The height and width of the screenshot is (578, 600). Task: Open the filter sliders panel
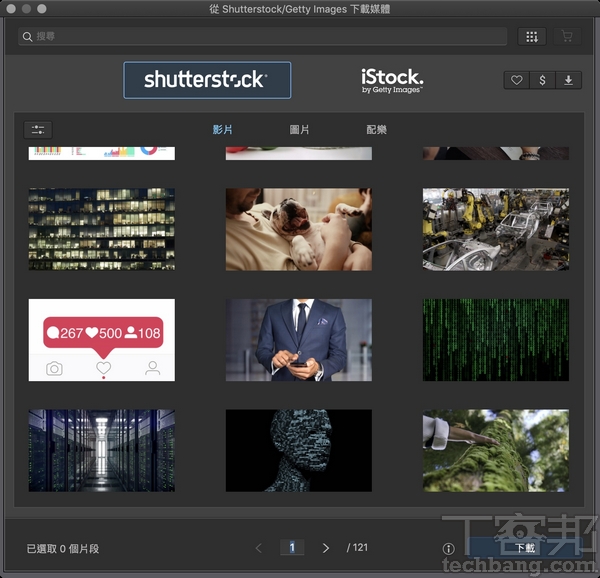coord(38,130)
